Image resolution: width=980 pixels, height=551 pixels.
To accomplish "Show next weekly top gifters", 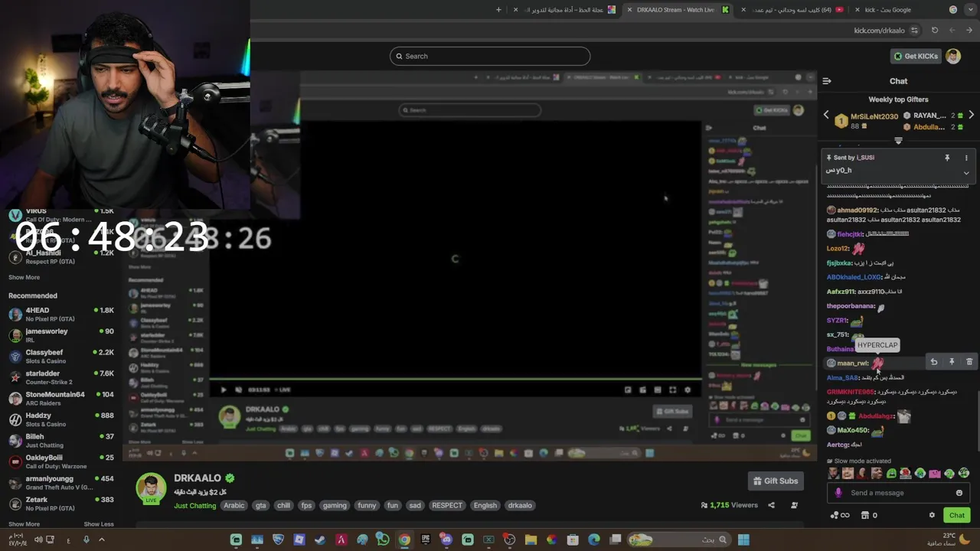I will 971,115.
